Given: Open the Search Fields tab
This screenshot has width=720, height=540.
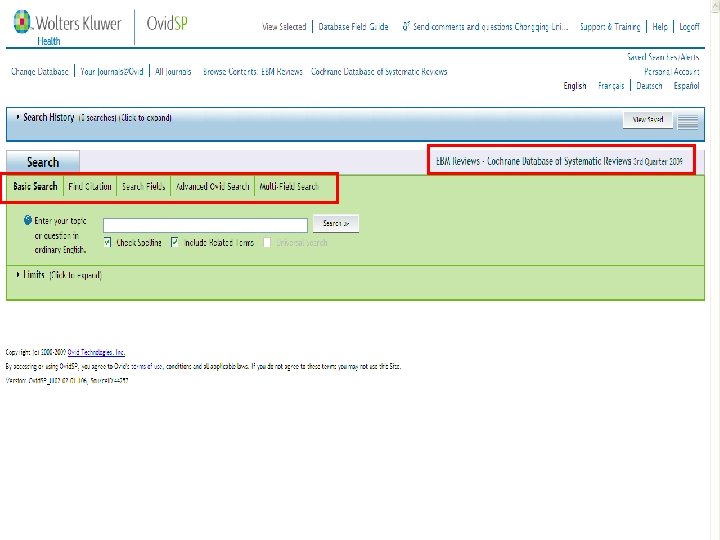Looking at the screenshot, I should 144,186.
